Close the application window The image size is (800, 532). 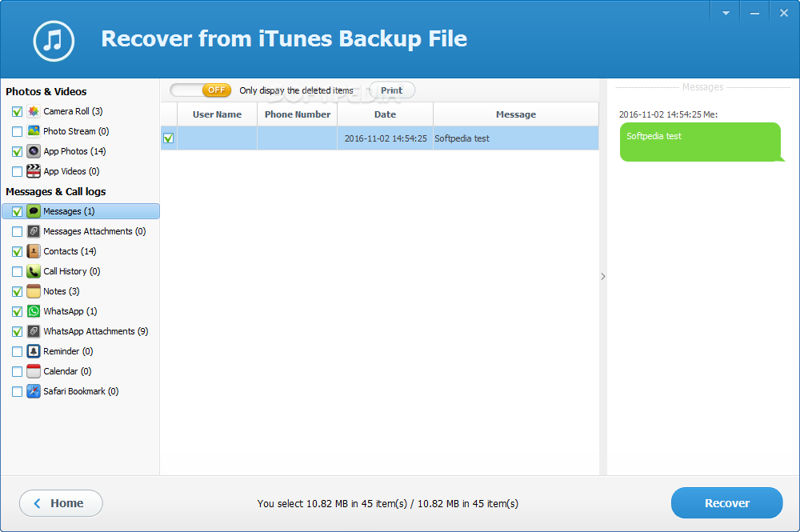784,14
